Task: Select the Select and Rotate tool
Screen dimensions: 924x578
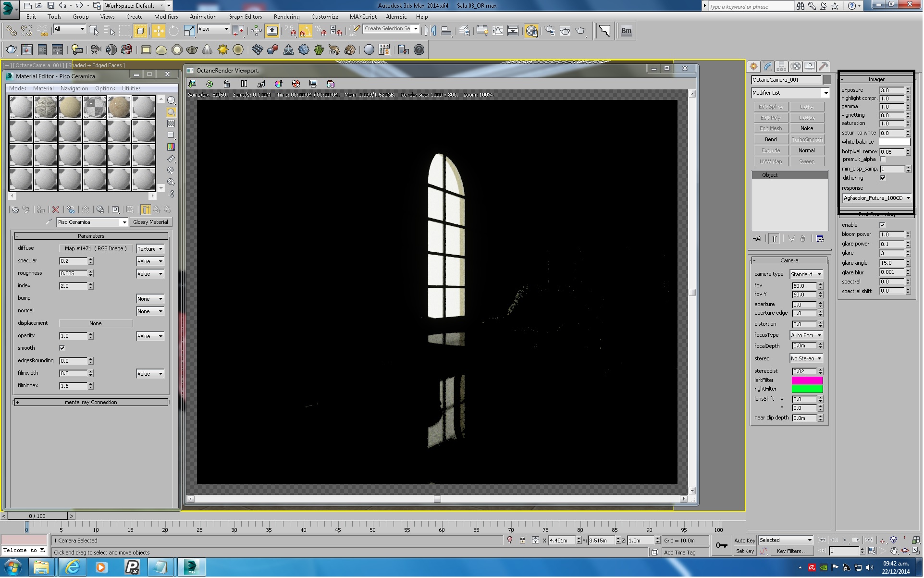Action: (173, 31)
